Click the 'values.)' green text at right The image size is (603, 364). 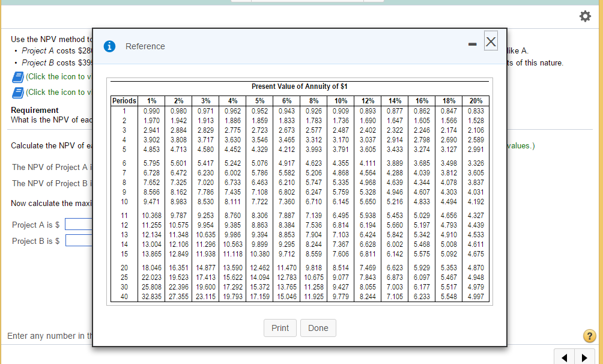(x=521, y=145)
